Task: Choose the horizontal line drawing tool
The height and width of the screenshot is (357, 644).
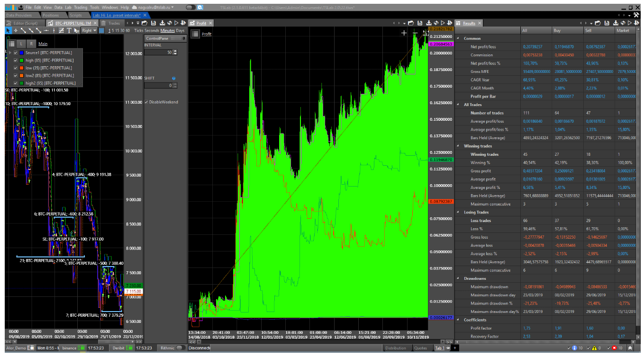Action: [x=46, y=30]
